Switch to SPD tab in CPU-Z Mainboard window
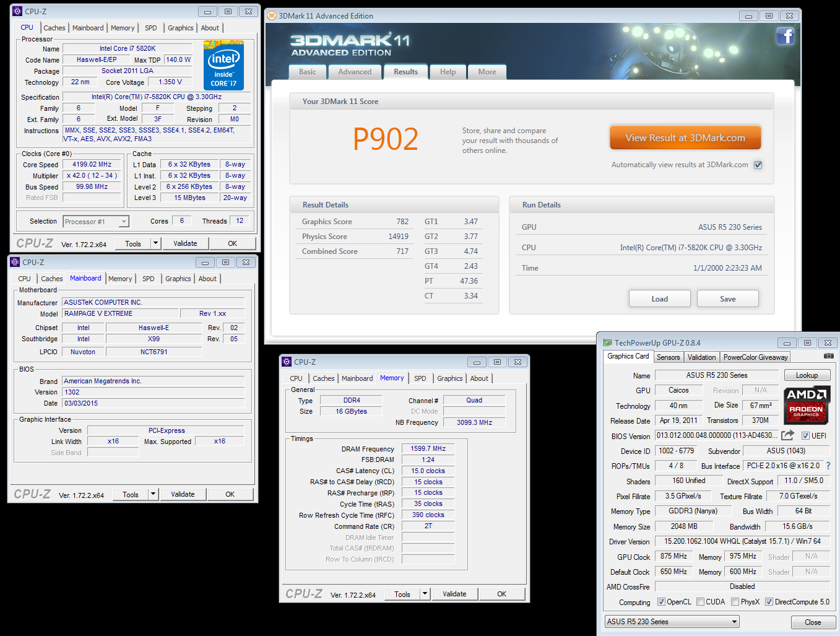The height and width of the screenshot is (636, 840). click(x=149, y=279)
